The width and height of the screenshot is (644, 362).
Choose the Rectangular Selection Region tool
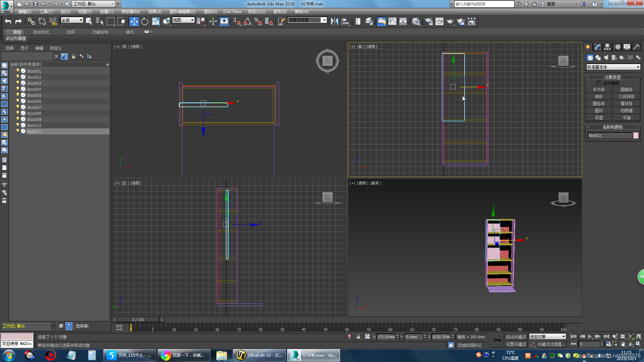coord(110,21)
